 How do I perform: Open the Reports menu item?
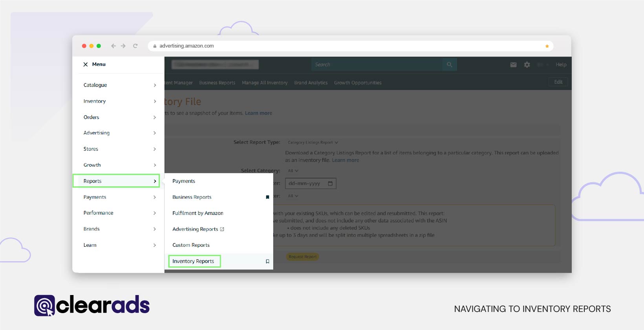coord(116,181)
